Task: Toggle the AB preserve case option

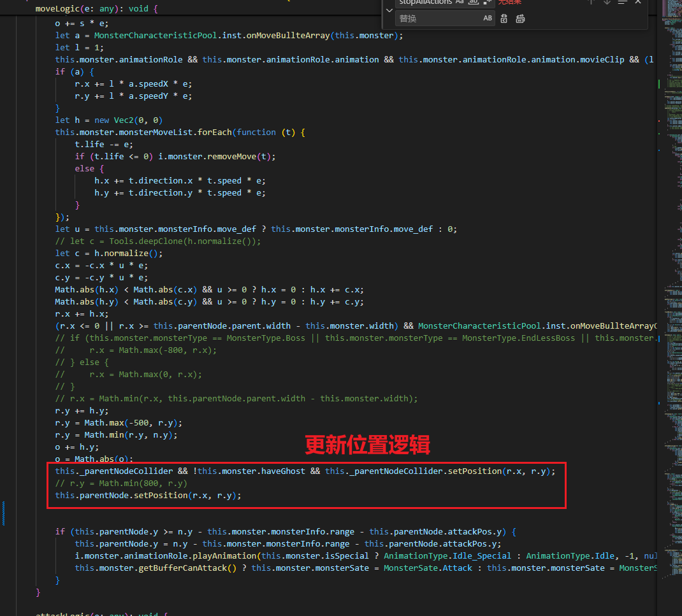Action: tap(487, 18)
